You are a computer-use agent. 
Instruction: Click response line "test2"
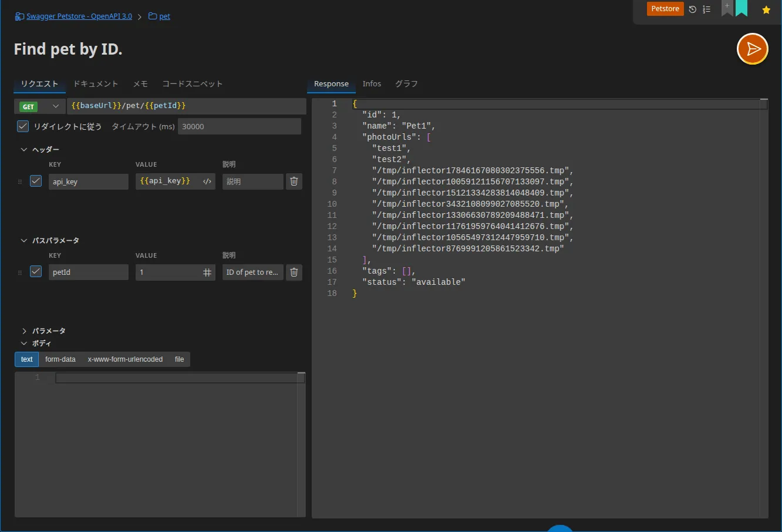(x=392, y=160)
